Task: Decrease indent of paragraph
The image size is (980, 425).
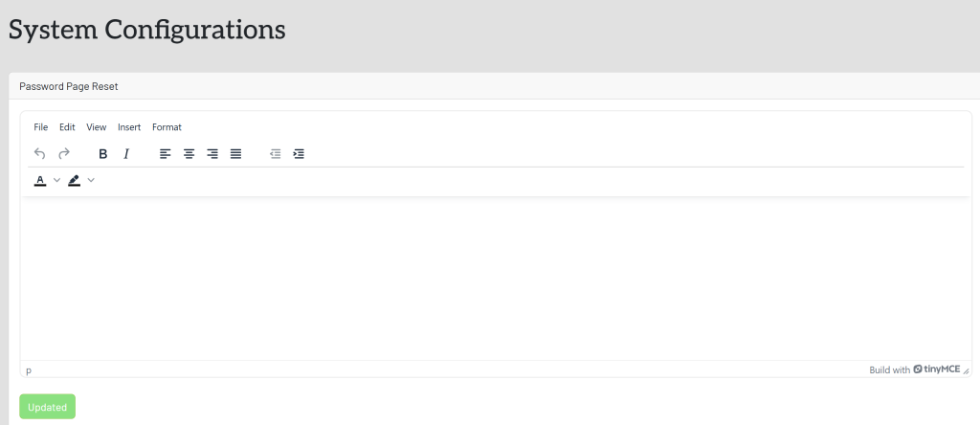Action: coord(276,153)
